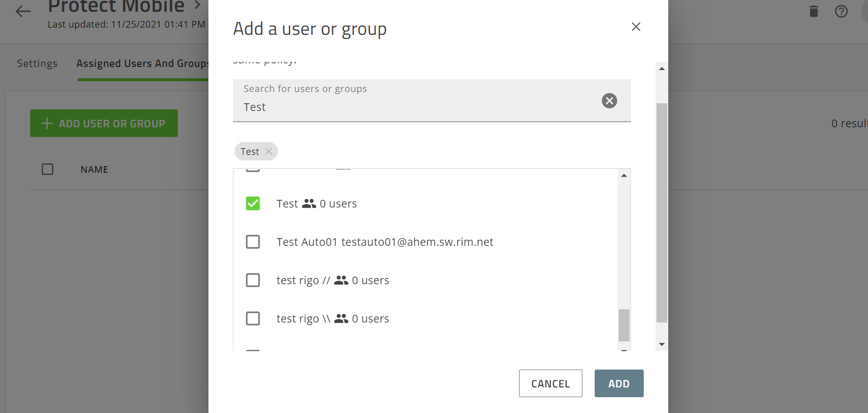Click the trash delete icon
This screenshot has width=868, height=413.
pos(814,11)
